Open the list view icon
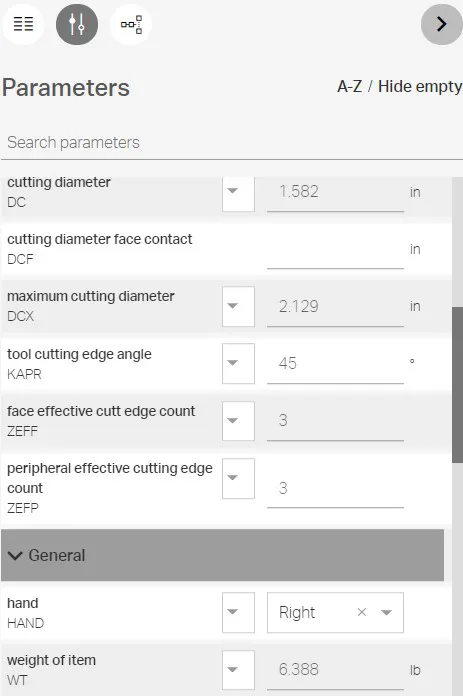 tap(23, 24)
